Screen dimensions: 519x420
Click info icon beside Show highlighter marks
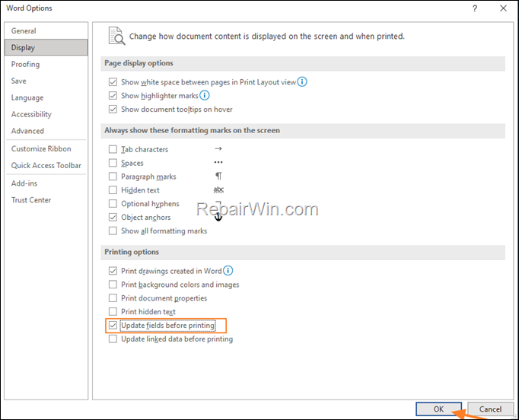pyautogui.click(x=205, y=95)
